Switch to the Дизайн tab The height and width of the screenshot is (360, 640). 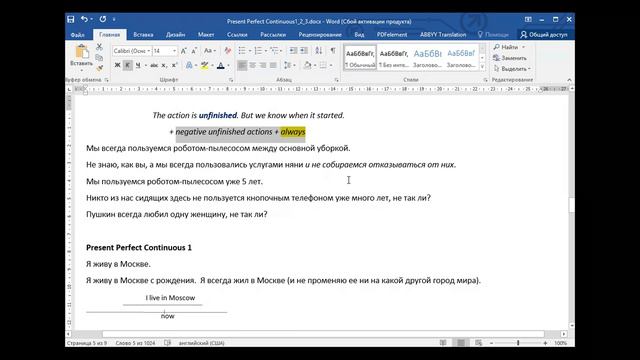click(176, 35)
